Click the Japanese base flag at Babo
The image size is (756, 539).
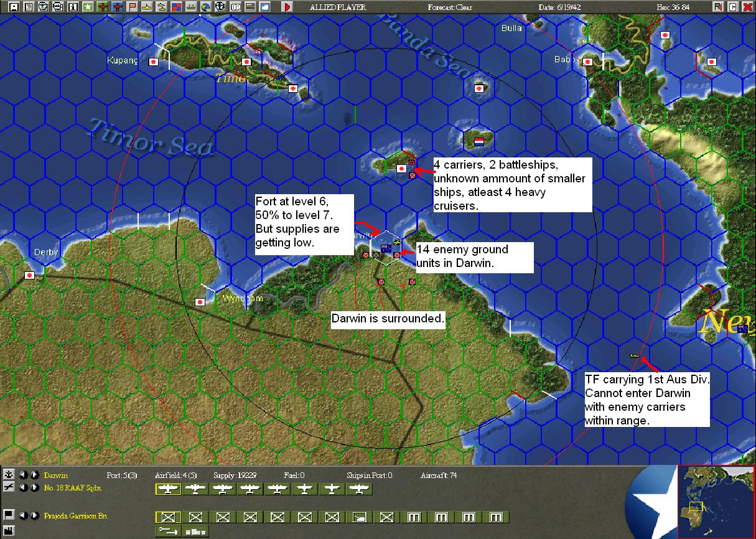[587, 62]
